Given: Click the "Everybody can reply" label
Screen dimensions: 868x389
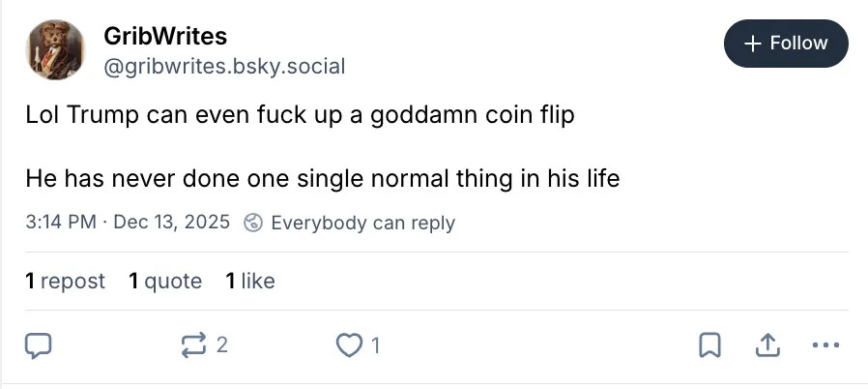Looking at the screenshot, I should point(362,223).
